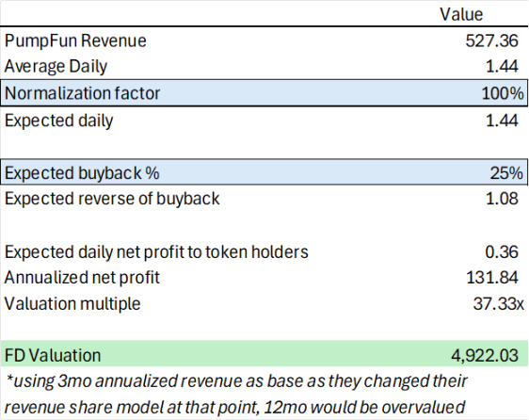
Task: Click the Normalization factor input label
Action: 82,93
